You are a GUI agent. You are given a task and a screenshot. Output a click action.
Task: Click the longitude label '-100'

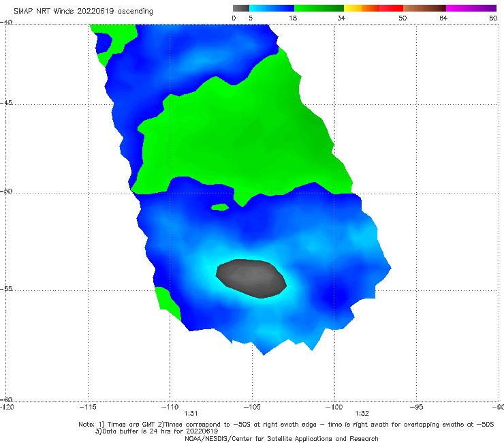tap(334, 408)
